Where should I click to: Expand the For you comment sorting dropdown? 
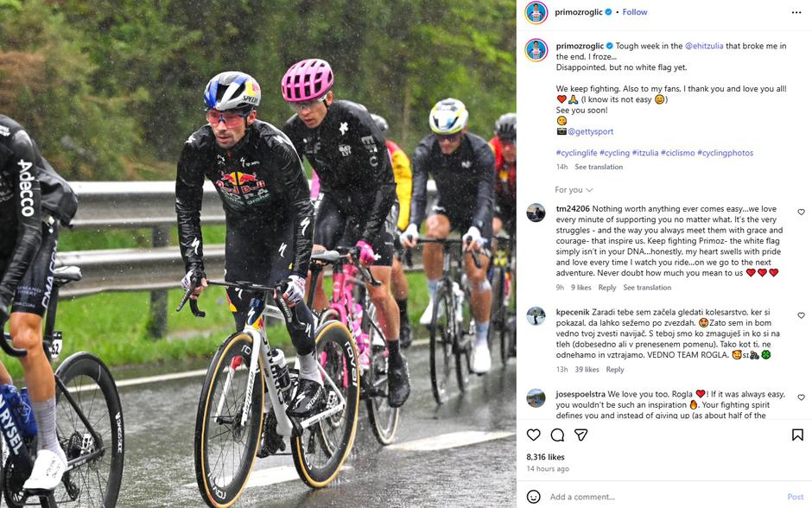(574, 190)
